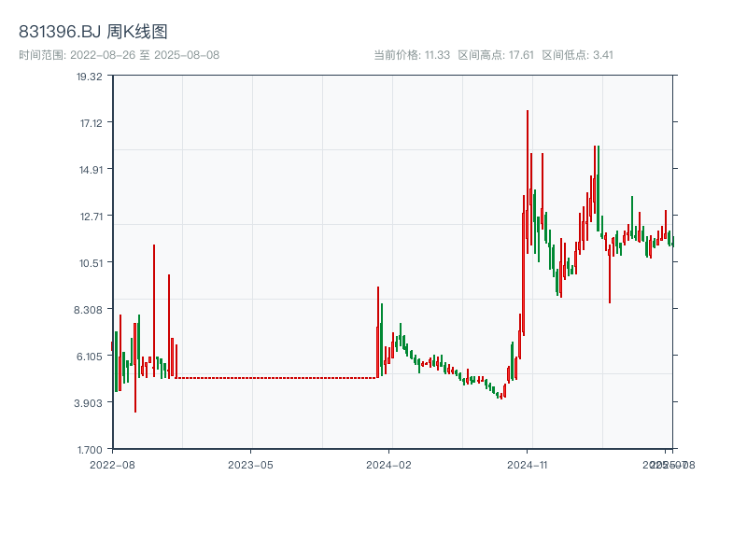747x560 pixels.
Task: Click the red dashed flat line in 2023
Action: (x=275, y=378)
